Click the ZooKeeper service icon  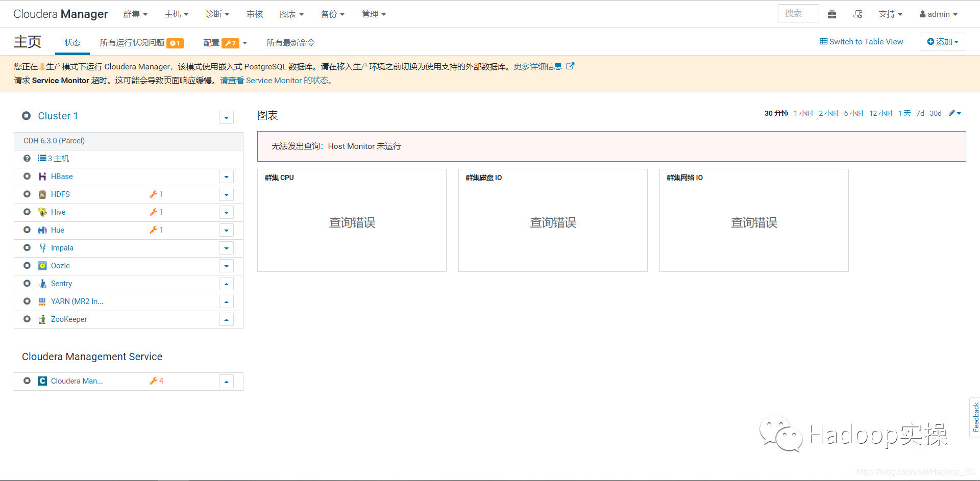tap(42, 319)
